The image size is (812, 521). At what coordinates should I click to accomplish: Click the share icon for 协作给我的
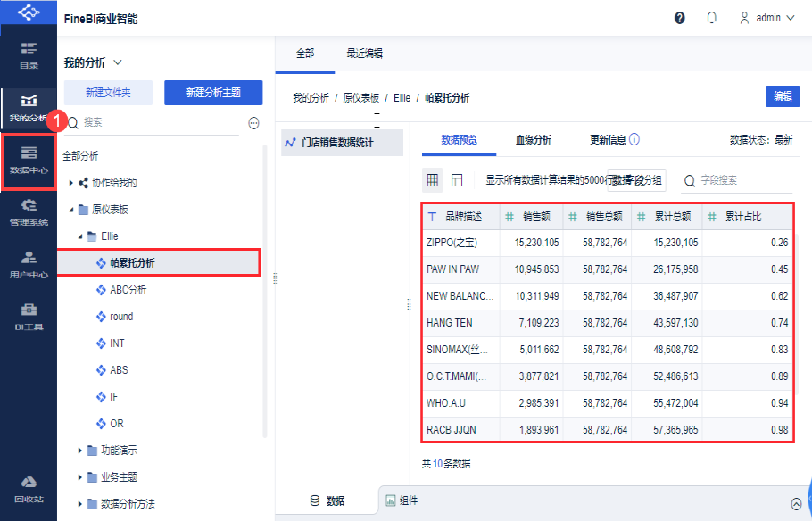point(83,183)
